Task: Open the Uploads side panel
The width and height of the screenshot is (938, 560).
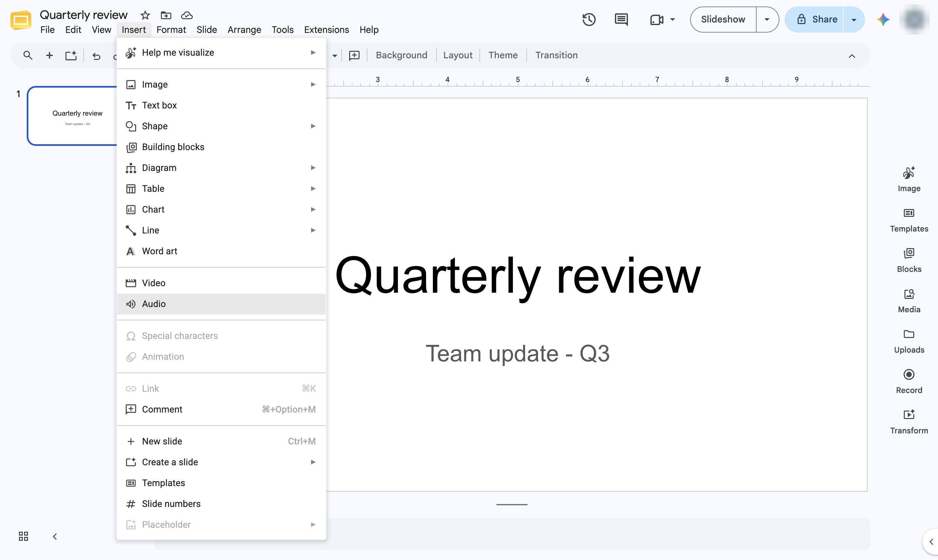Action: coord(909,342)
